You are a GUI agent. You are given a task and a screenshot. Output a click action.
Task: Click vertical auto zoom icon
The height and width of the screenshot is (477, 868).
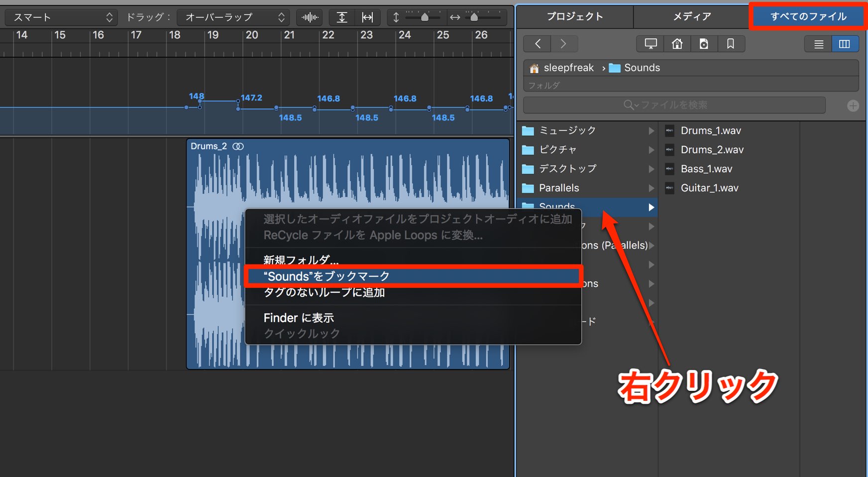click(x=342, y=17)
